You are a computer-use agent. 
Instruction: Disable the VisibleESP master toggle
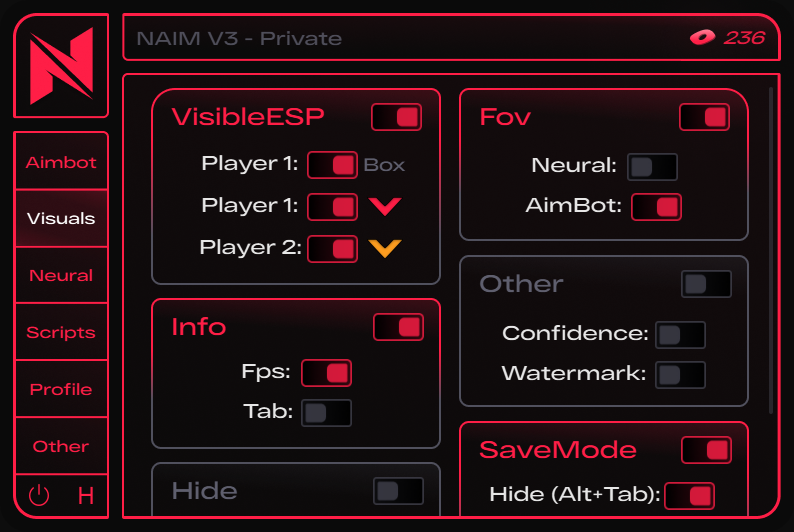(x=396, y=117)
